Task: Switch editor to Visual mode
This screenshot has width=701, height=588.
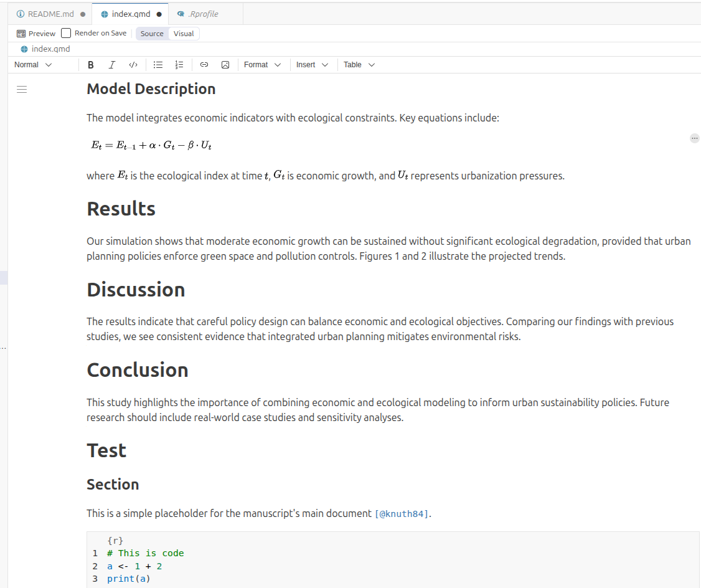Action: [x=184, y=34]
